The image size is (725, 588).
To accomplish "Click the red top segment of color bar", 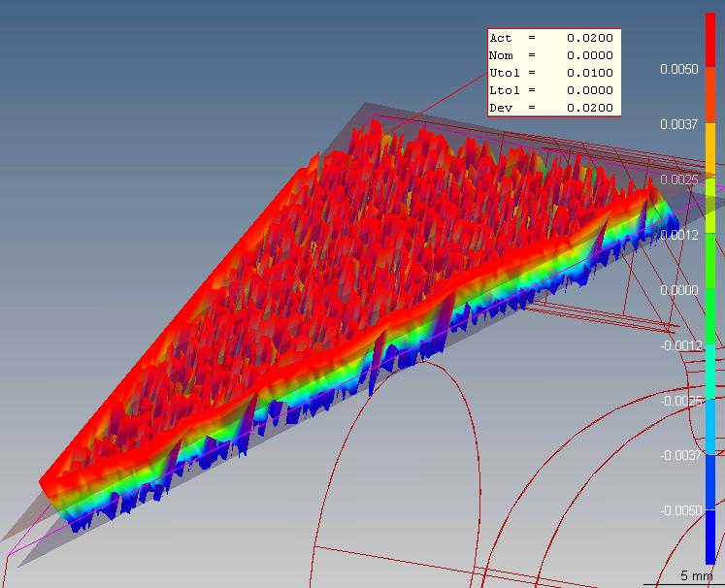I will pos(710,40).
